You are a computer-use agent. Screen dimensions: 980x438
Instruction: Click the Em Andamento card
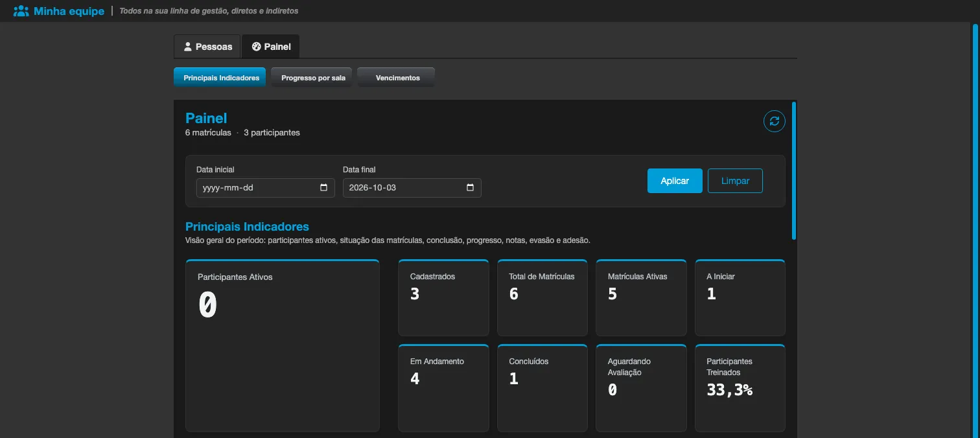click(x=443, y=388)
